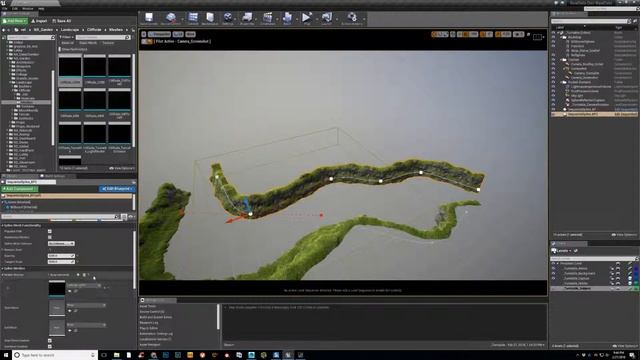
Task: Open the File menu
Action: tap(4, 8)
